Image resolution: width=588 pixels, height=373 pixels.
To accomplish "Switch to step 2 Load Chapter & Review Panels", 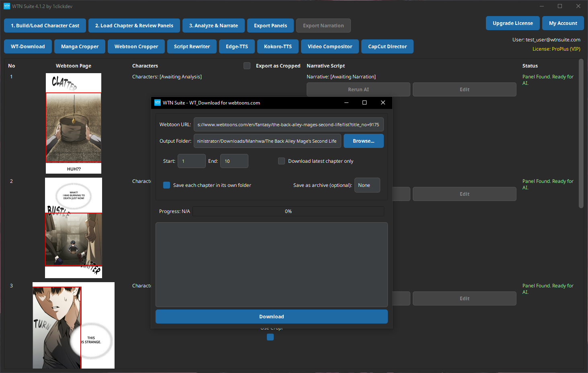I will (134, 25).
